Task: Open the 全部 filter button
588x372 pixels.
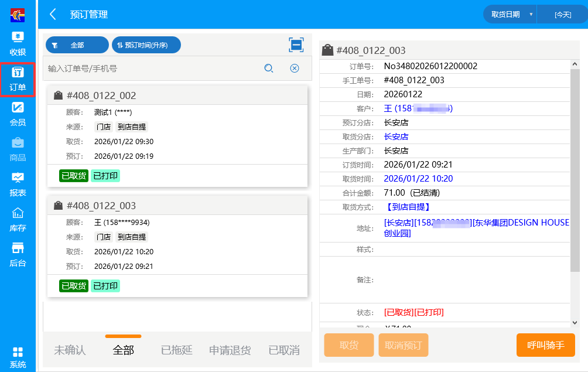Action: point(77,45)
